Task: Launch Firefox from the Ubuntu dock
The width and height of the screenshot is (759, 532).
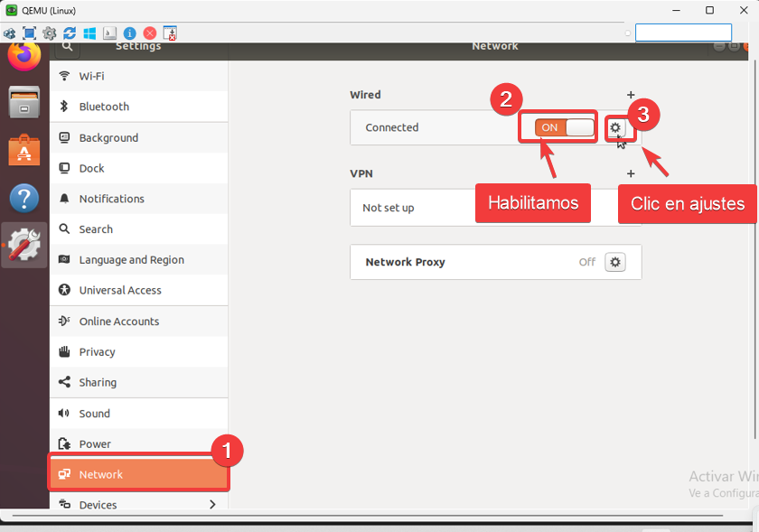Action: pyautogui.click(x=24, y=56)
